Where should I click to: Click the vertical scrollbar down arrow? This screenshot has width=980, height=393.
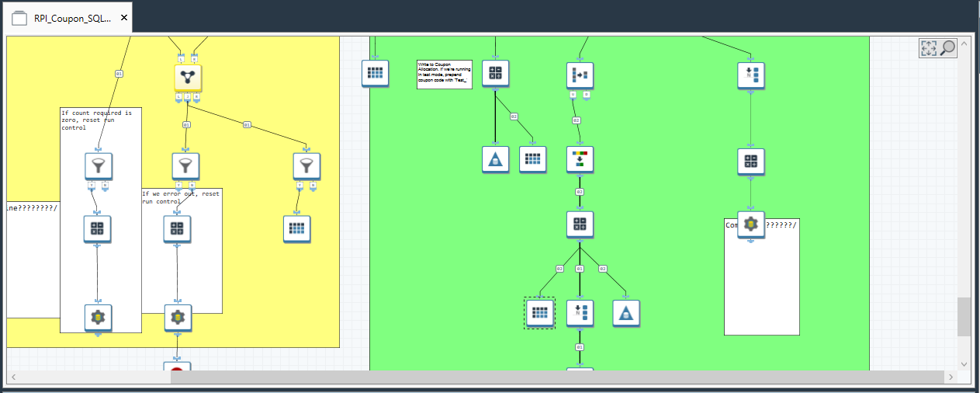(964, 363)
